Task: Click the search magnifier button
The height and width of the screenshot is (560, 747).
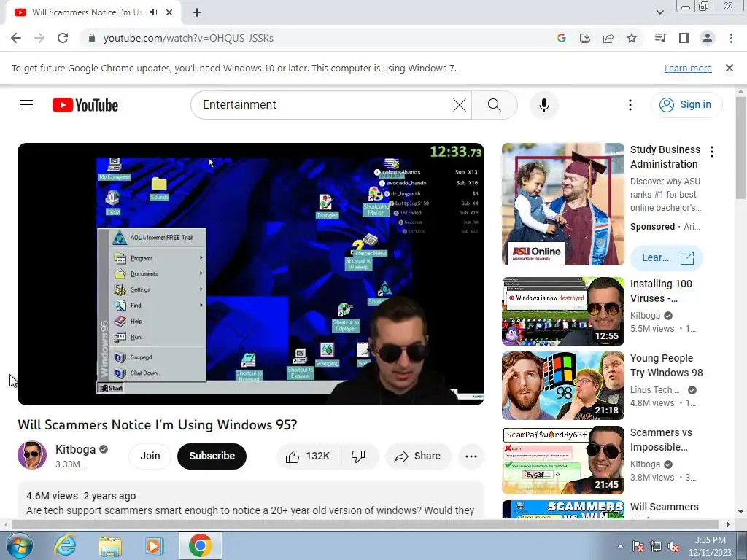Action: [495, 105]
